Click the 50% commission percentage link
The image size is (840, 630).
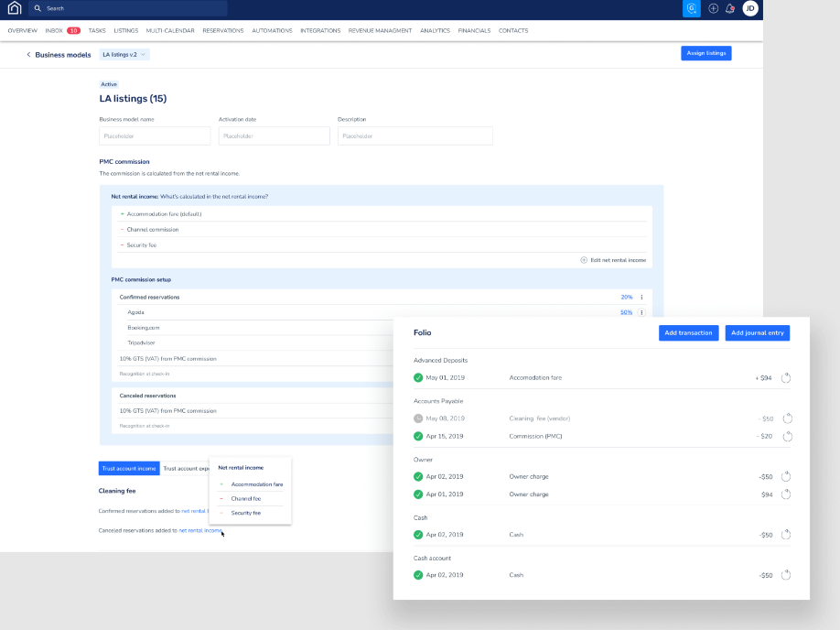[626, 311]
